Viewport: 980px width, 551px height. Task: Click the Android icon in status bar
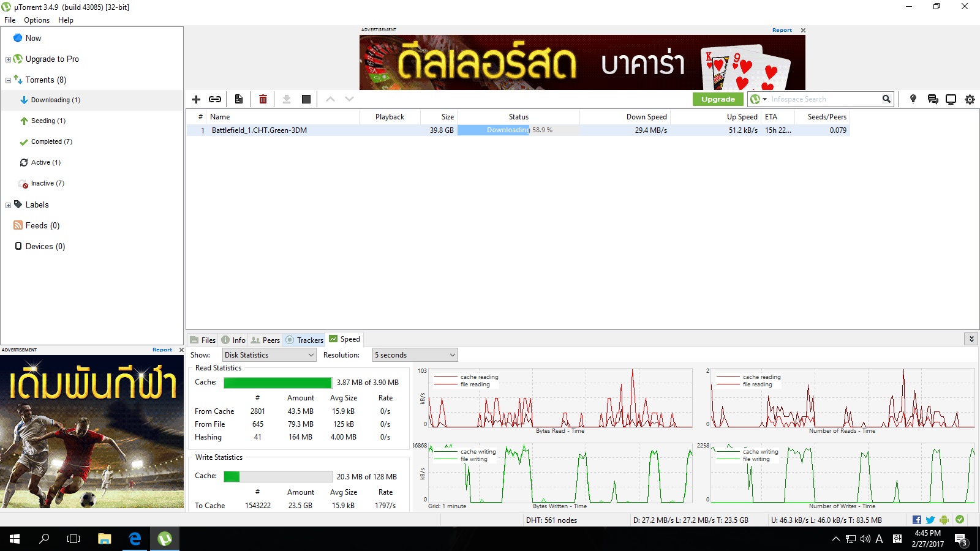[944, 520]
